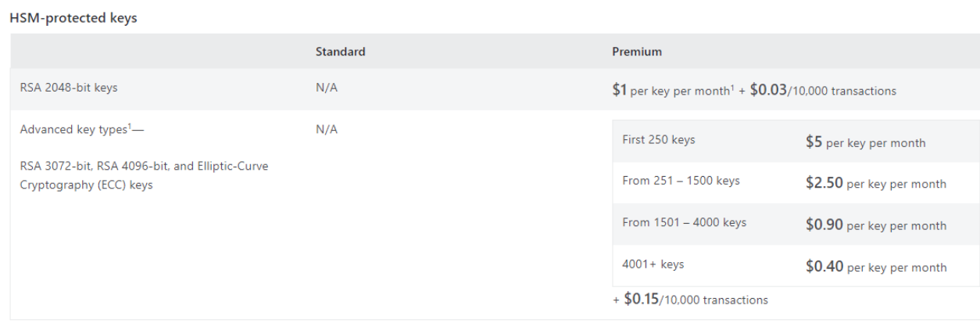
Task: Click the $2.50 per key per month price
Action: click(876, 184)
